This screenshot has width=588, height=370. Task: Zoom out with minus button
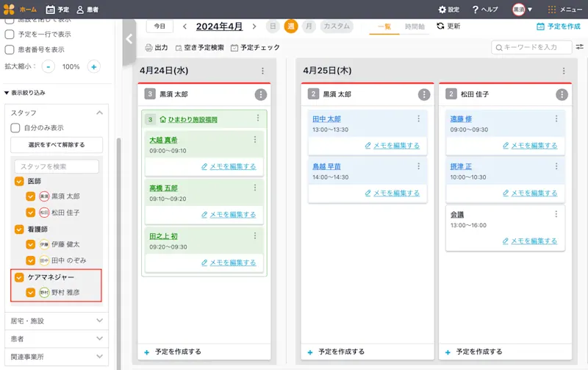tap(49, 67)
